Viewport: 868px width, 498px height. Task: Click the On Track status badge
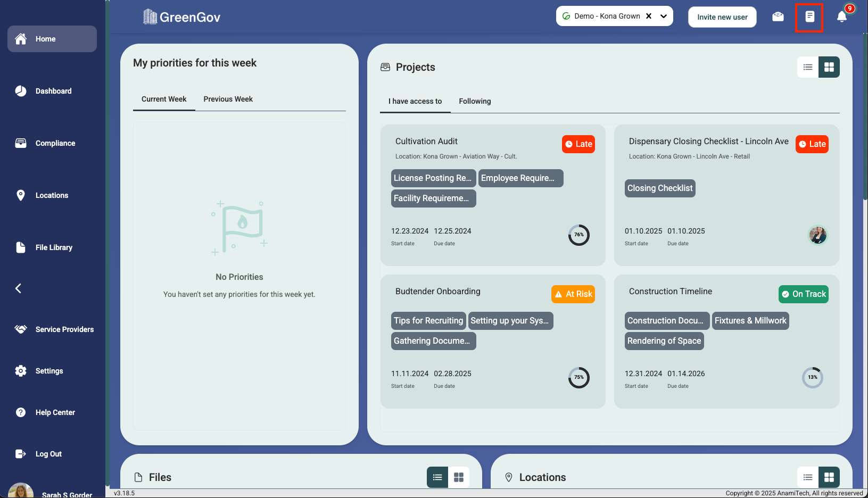point(804,294)
